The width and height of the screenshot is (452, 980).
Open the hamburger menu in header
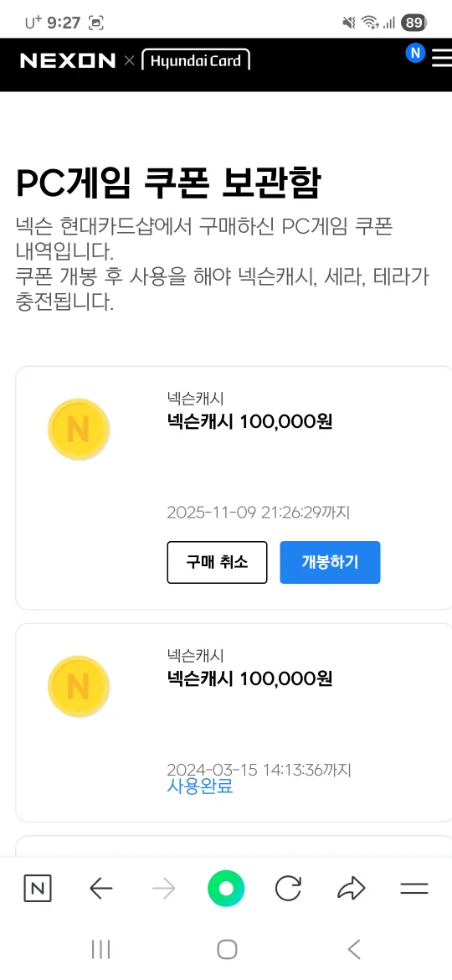coord(442,58)
